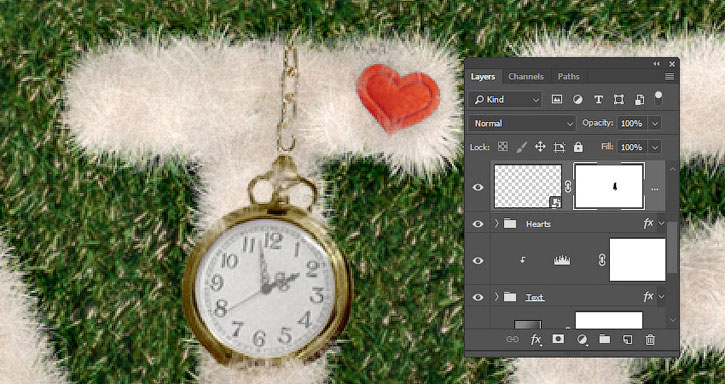Toggle the smart object layer's mask link
The width and height of the screenshot is (725, 384).
[x=568, y=186]
